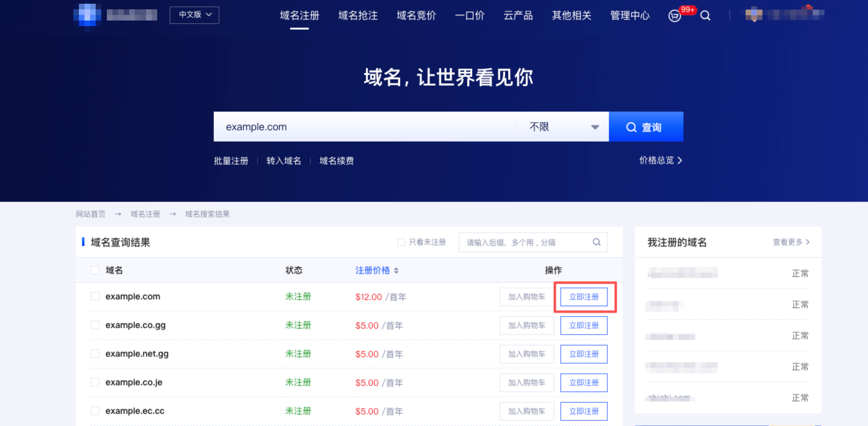Click the search magnifier icon in top navigation

click(705, 16)
